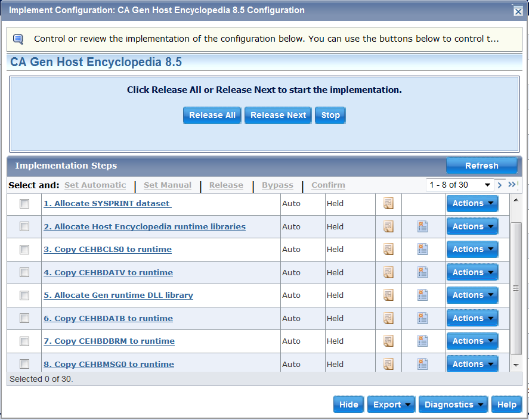Open Actions dropdown for step 2 runtime libraries
This screenshot has height=420, width=529.
(x=472, y=226)
